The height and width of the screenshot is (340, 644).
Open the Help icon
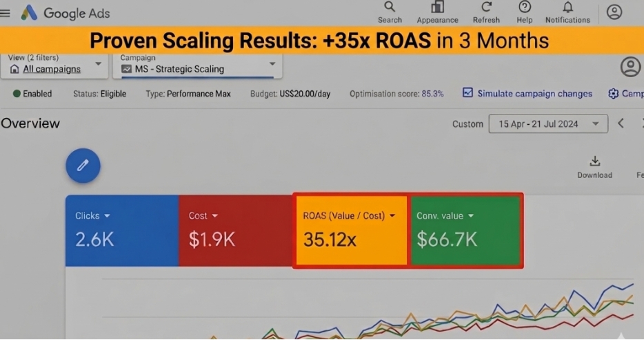525,12
